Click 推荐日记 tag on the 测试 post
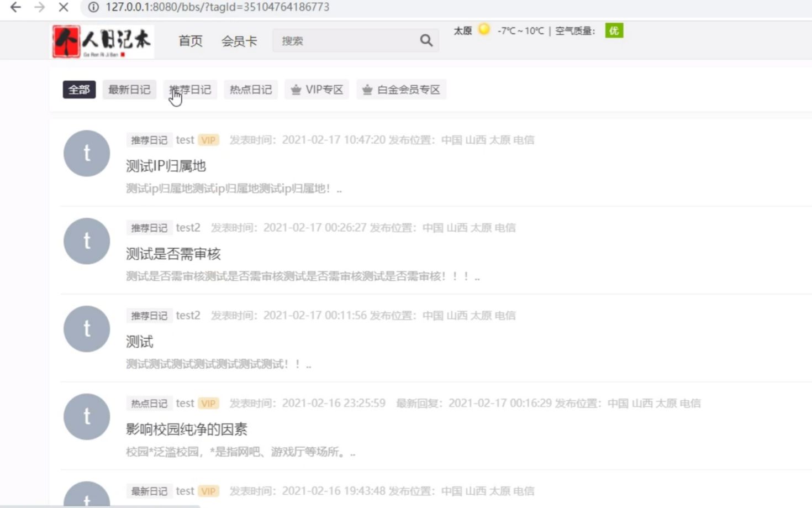 (149, 316)
